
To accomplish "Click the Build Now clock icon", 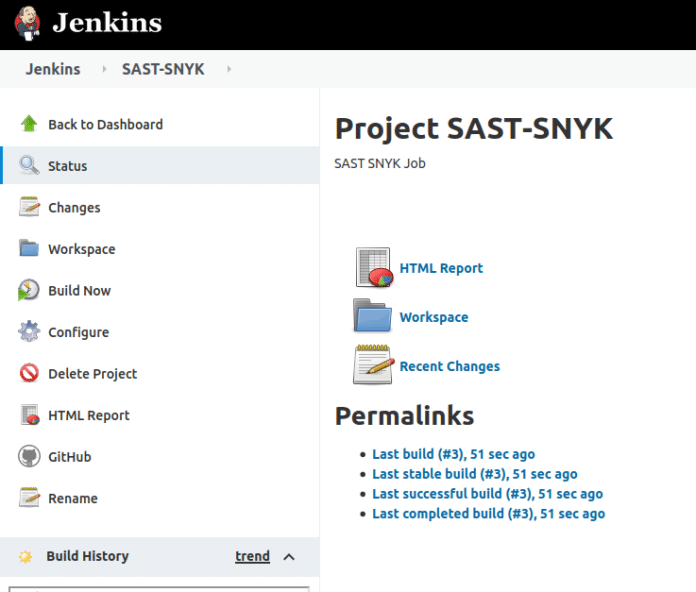I will click(29, 290).
